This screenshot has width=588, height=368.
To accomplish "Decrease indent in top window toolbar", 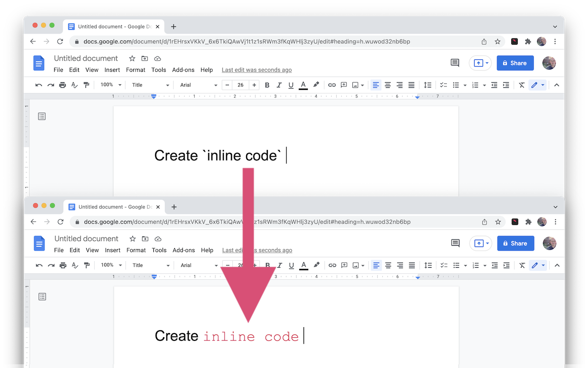I will pyautogui.click(x=494, y=85).
